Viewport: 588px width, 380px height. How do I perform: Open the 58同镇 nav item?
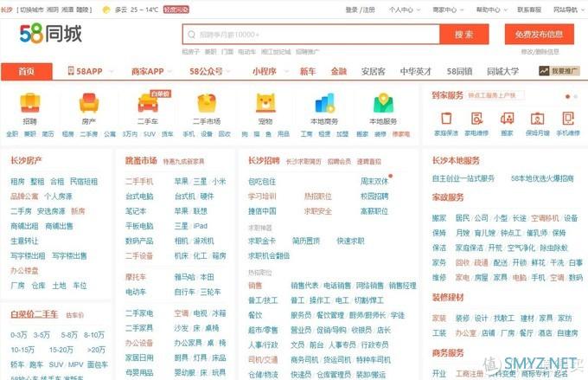point(459,71)
